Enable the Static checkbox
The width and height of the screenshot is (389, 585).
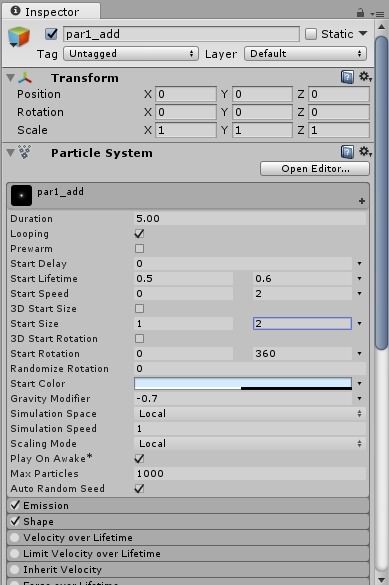coord(311,34)
